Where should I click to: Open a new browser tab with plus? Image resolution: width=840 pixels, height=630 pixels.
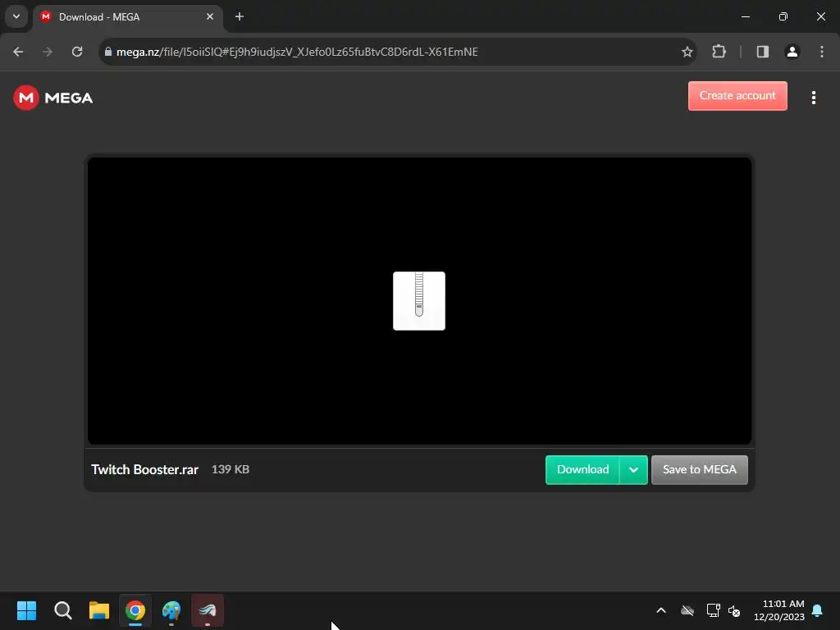[240, 16]
